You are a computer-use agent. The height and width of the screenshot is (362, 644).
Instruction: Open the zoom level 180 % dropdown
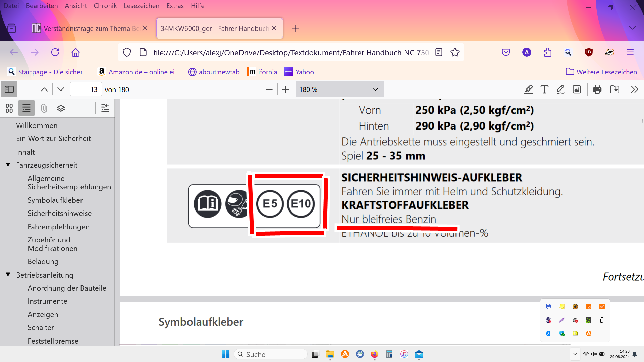pyautogui.click(x=339, y=89)
